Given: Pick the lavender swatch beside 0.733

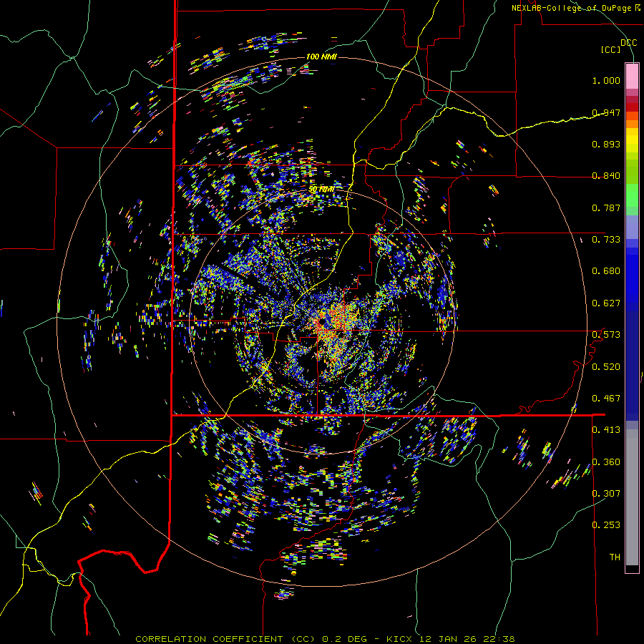Looking at the screenshot, I should pyautogui.click(x=632, y=227).
